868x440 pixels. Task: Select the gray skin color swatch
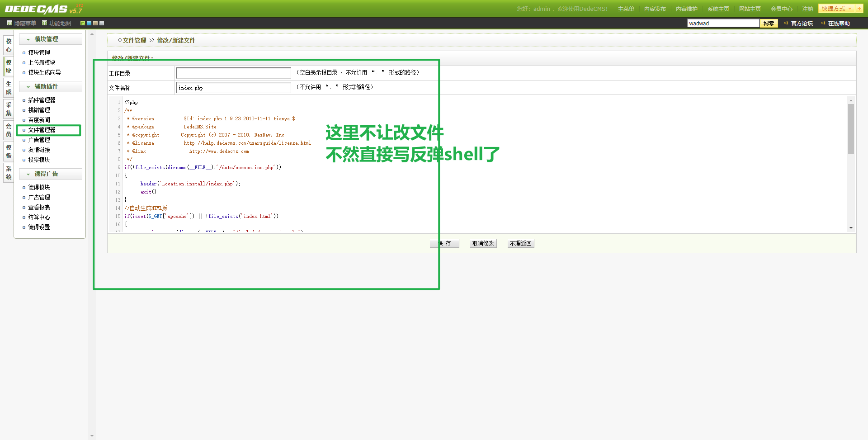(102, 23)
